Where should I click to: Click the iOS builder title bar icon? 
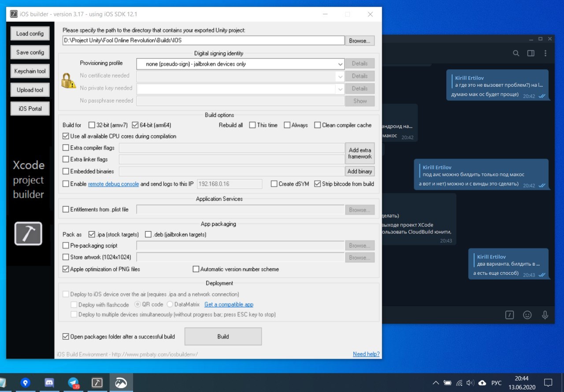pyautogui.click(x=14, y=14)
